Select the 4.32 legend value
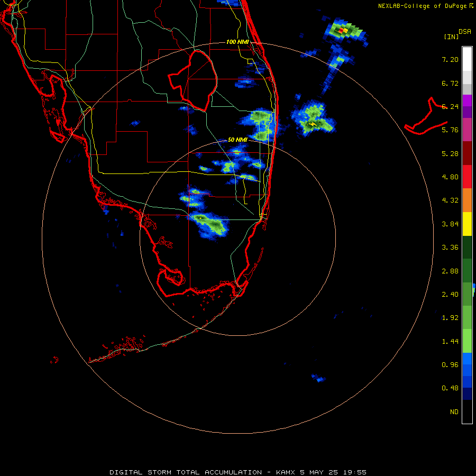Screen dimensions: 476x476 pyautogui.click(x=450, y=200)
